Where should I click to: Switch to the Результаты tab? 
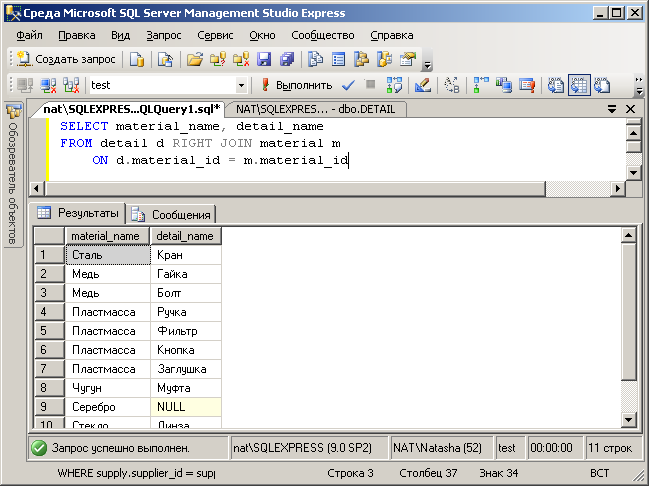pyautogui.click(x=78, y=213)
